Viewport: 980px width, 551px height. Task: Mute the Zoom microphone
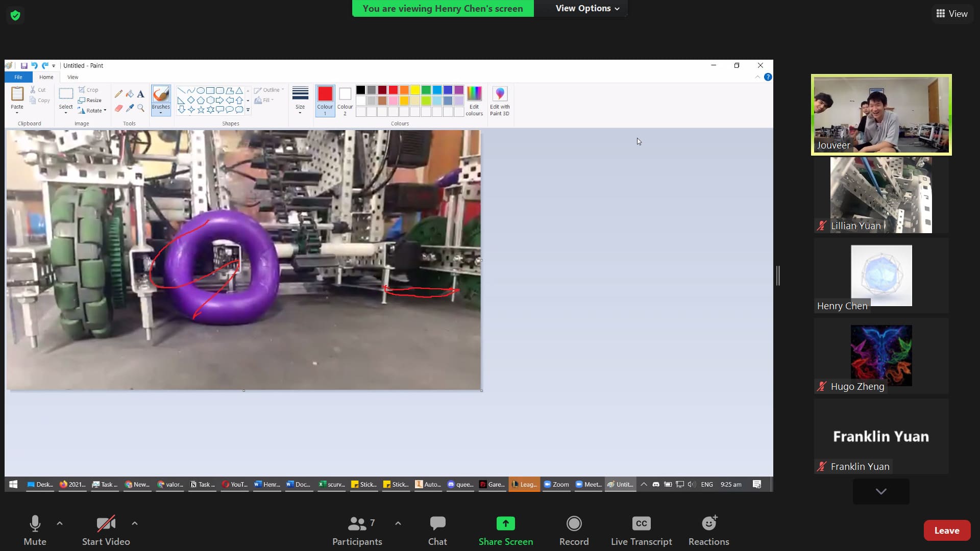tap(35, 530)
